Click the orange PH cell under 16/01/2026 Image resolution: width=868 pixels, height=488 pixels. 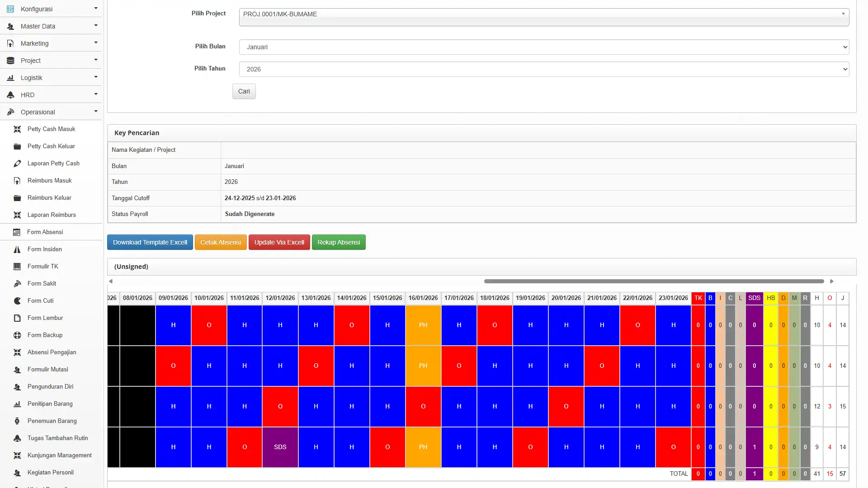click(x=423, y=325)
